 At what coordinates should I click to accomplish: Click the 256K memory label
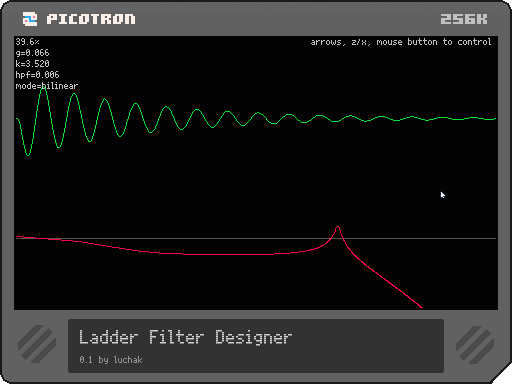tap(464, 19)
